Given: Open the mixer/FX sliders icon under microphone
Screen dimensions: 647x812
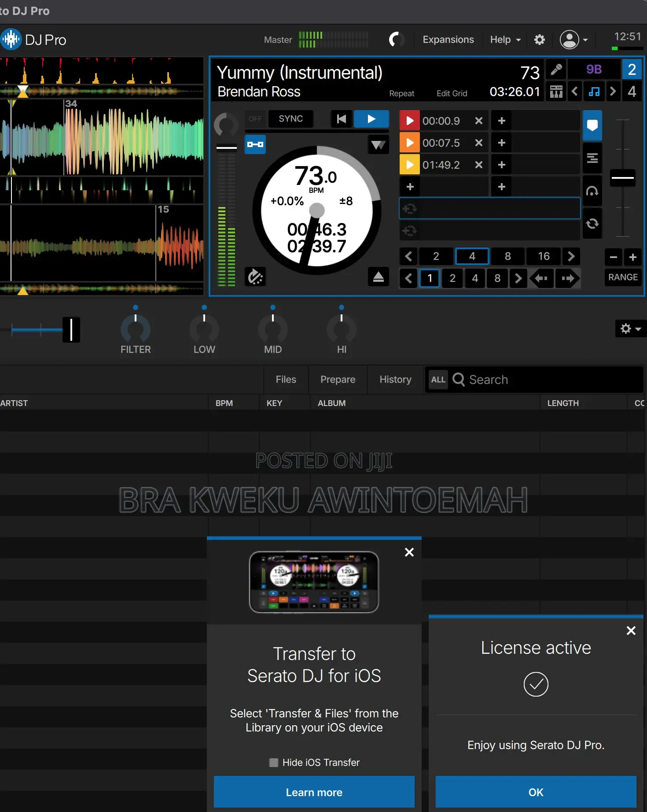Looking at the screenshot, I should 556,92.
